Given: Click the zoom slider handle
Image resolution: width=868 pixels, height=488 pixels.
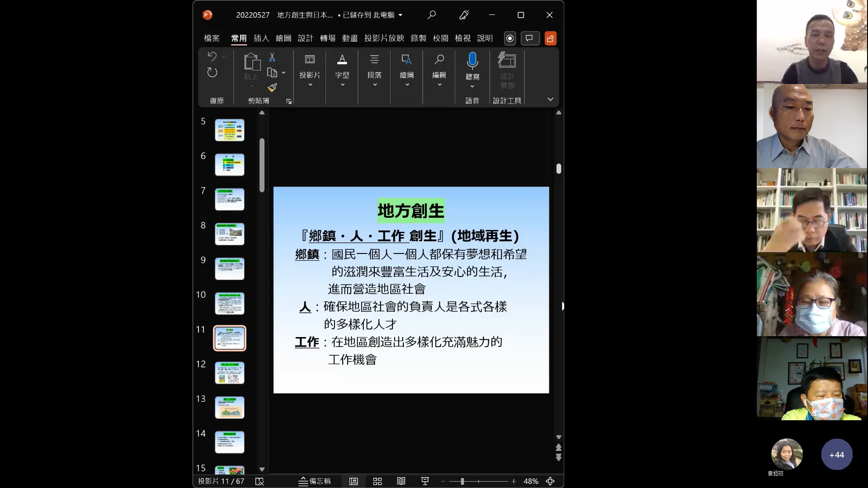Looking at the screenshot, I should point(462,482).
